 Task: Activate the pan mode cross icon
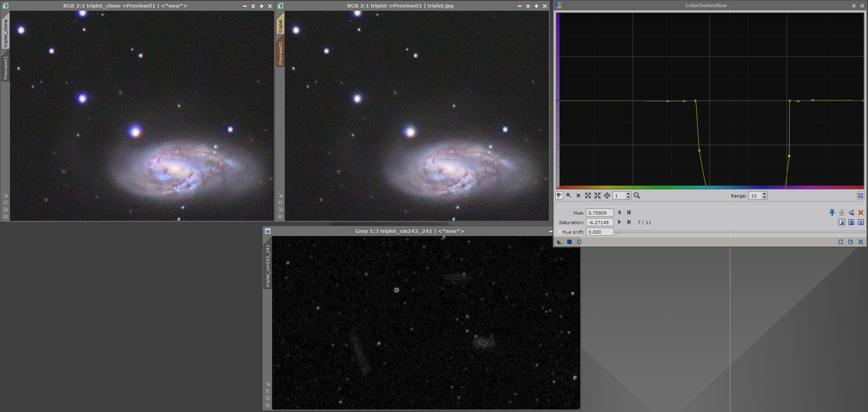[607, 195]
